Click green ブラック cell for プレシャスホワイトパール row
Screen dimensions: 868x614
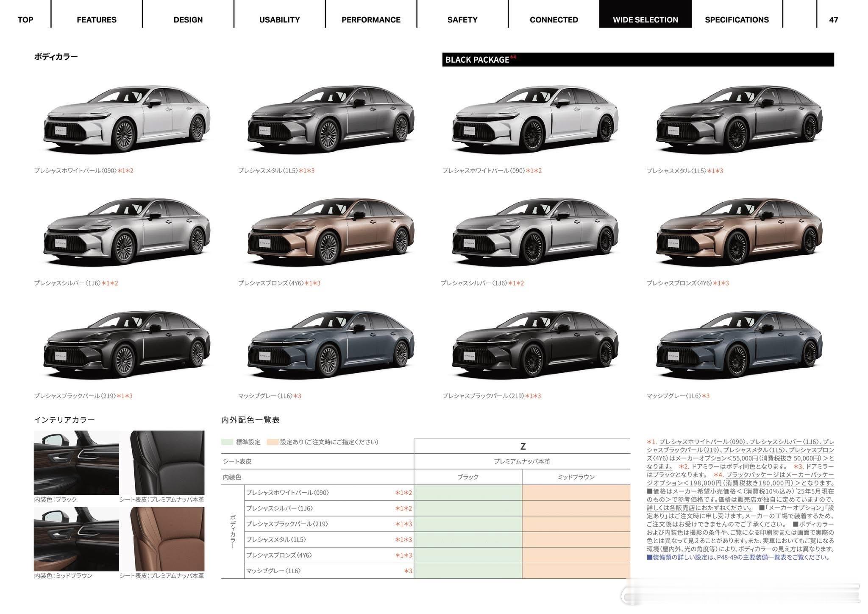click(x=468, y=493)
